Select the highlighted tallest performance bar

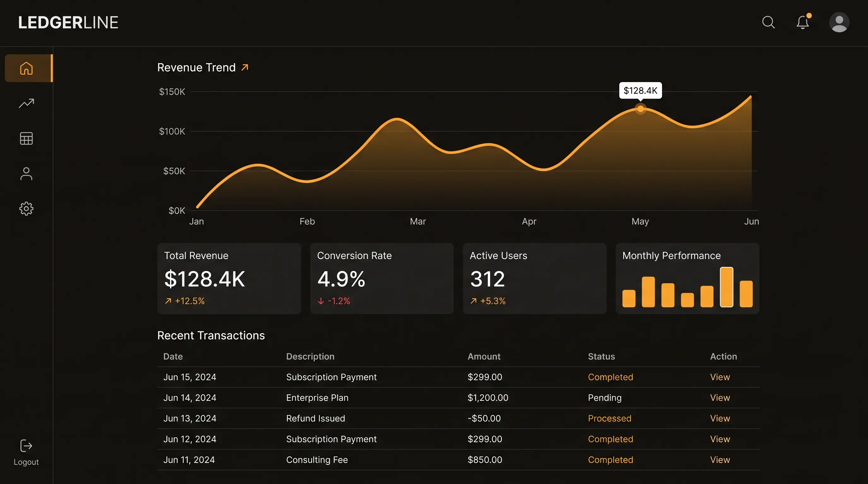(726, 287)
